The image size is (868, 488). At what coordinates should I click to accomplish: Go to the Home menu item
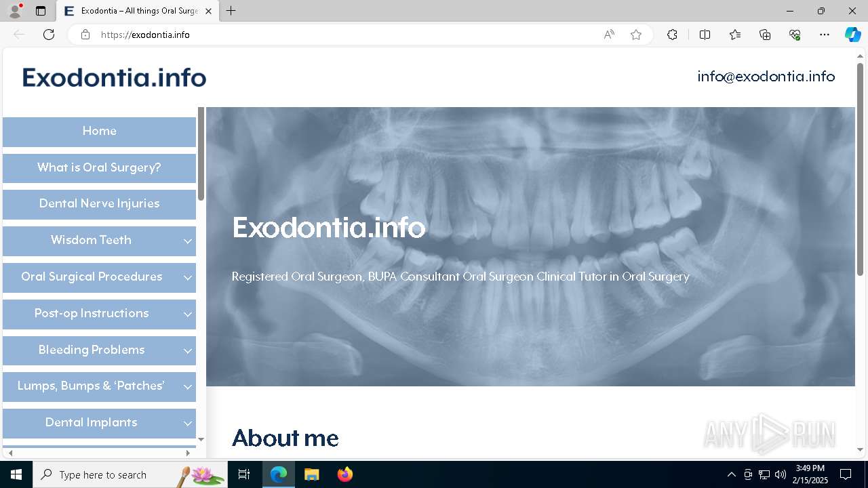click(x=99, y=131)
